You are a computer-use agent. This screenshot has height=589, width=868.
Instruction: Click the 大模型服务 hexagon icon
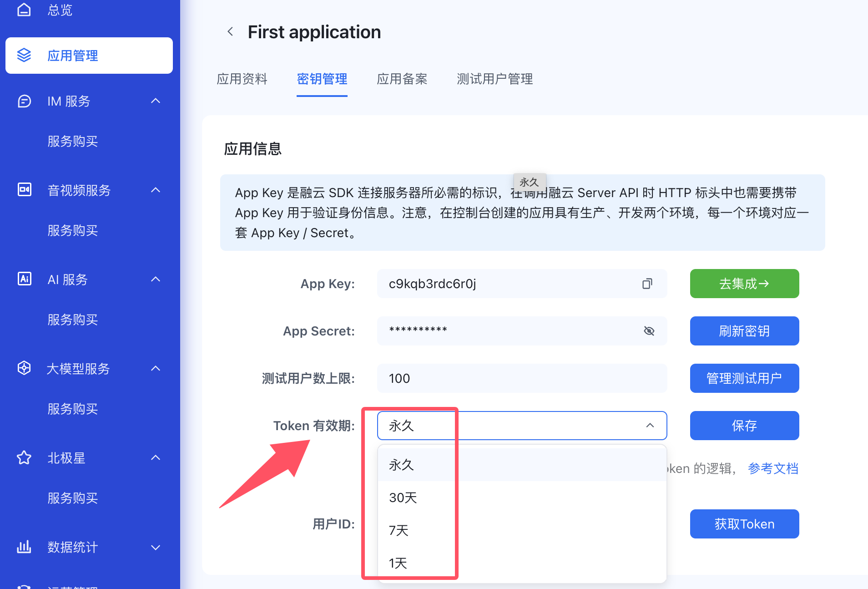[x=24, y=368]
